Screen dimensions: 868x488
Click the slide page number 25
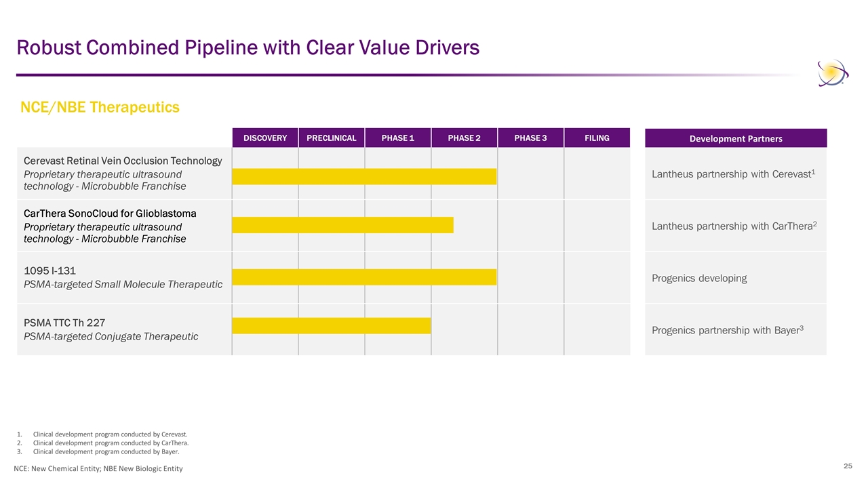coord(848,466)
